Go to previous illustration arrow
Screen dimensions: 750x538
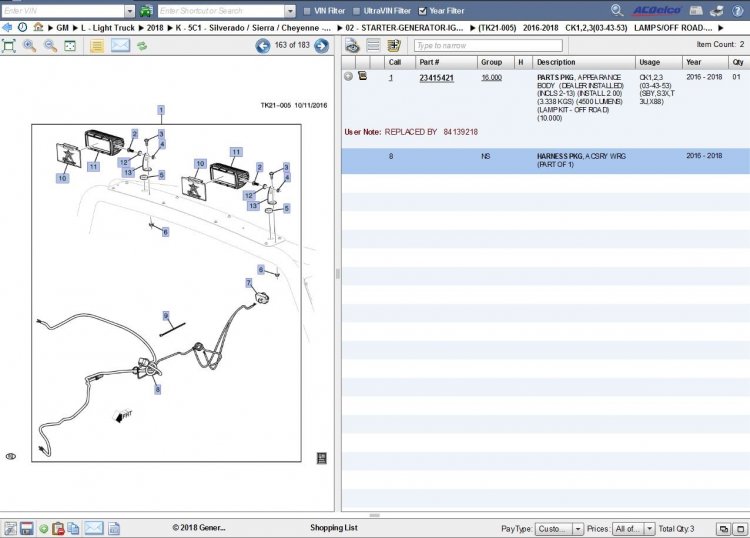pos(263,46)
